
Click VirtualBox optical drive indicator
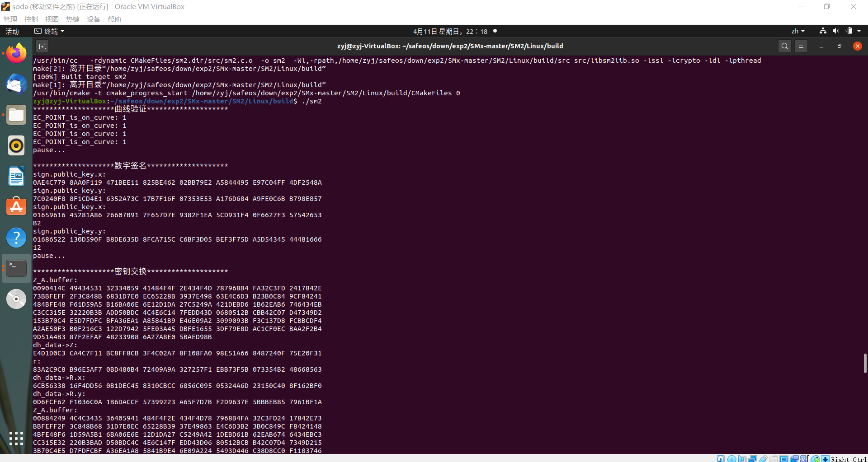[x=732, y=458]
